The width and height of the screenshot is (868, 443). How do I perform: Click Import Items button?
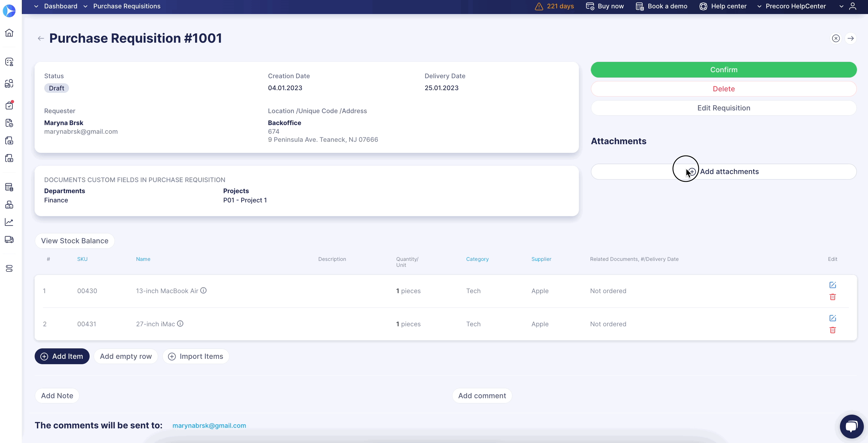point(196,356)
